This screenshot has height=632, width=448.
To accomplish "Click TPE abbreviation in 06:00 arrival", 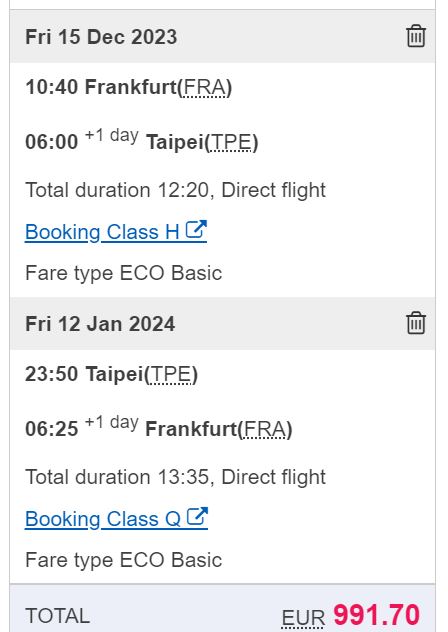I will point(230,142).
